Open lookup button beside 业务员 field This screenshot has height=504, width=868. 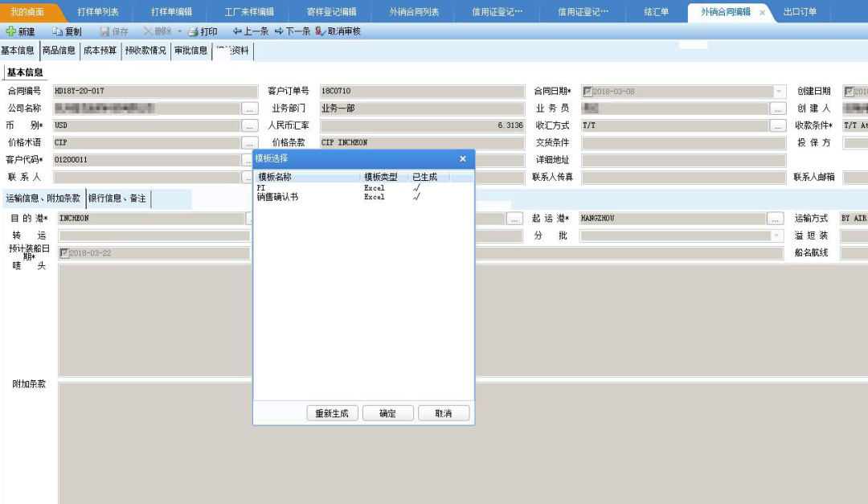tap(777, 109)
